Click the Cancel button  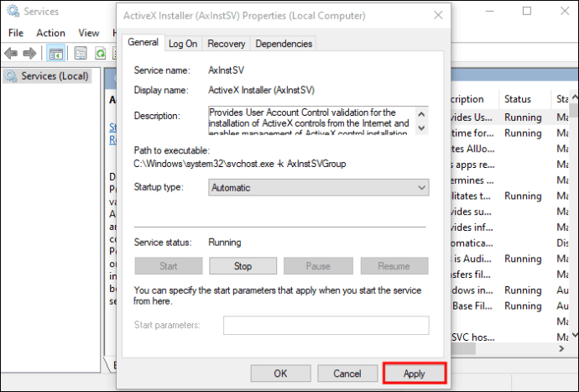[347, 374]
